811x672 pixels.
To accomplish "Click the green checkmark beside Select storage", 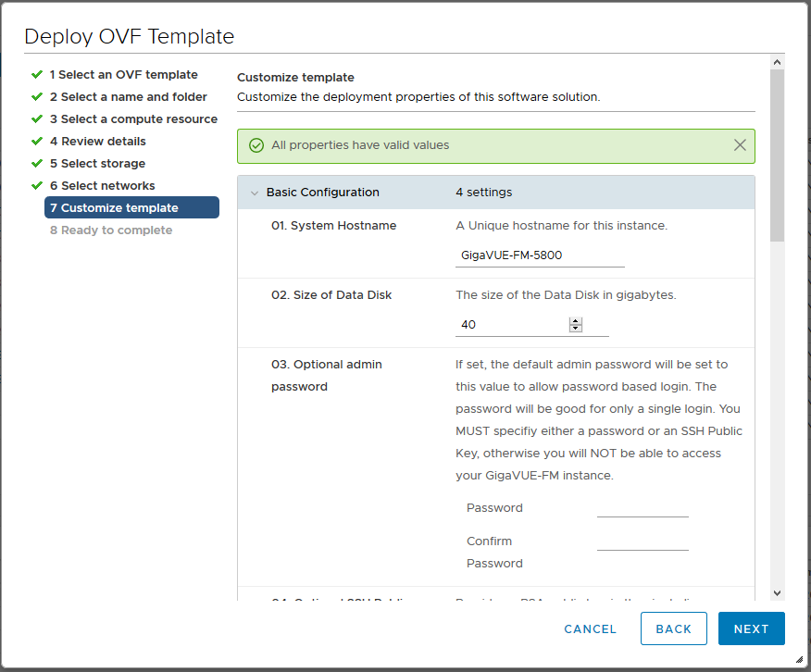I will click(37, 164).
